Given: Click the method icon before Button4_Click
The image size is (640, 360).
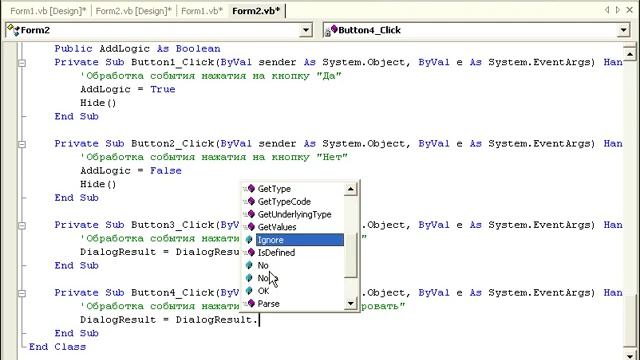Looking at the screenshot, I should tap(331, 30).
